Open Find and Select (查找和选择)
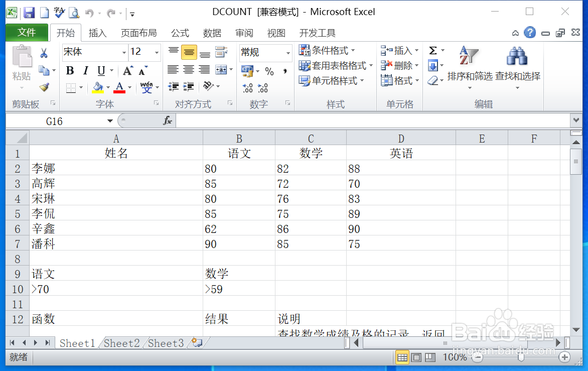The image size is (588, 371). 517,67
